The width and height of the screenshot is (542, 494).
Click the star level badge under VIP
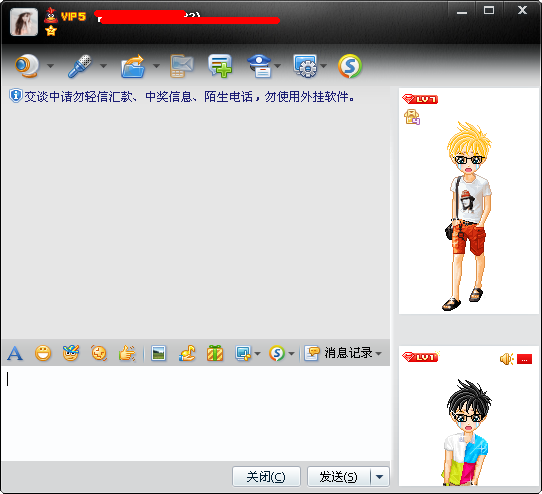coord(51,31)
